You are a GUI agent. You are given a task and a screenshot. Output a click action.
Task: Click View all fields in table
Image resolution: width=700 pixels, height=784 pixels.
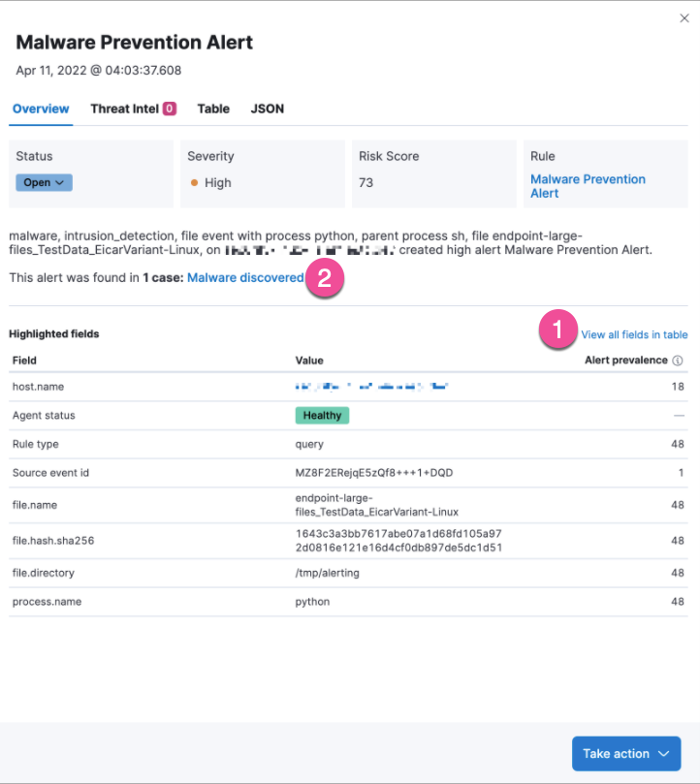point(634,335)
